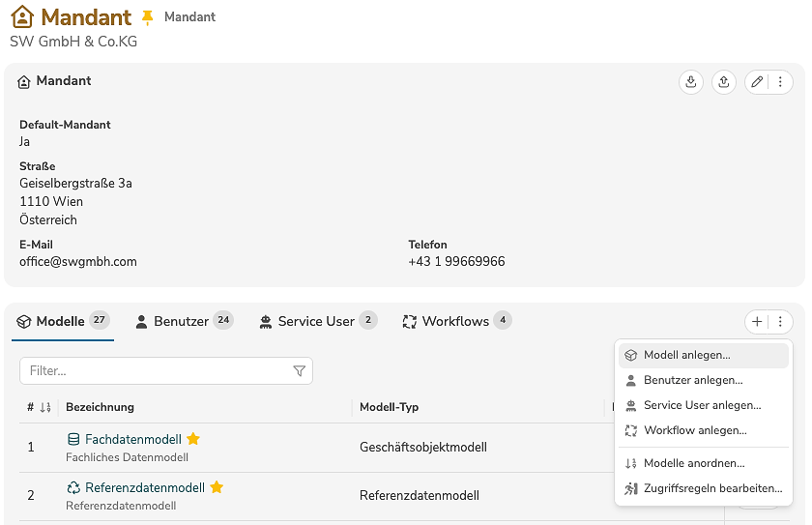Choose 'Benutzer anlegen...' menu entry
Screen dimensions: 812x525
coord(692,381)
